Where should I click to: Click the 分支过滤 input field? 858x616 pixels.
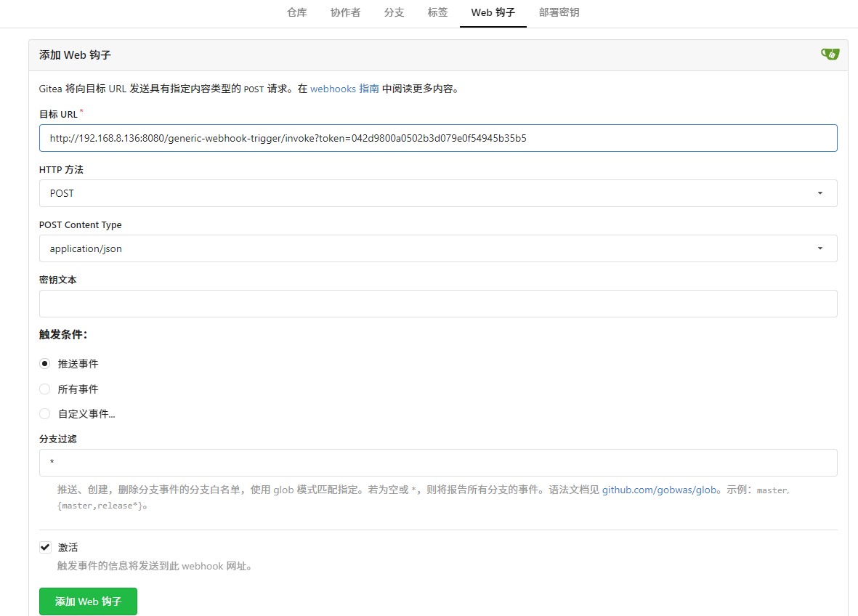pyautogui.click(x=437, y=463)
